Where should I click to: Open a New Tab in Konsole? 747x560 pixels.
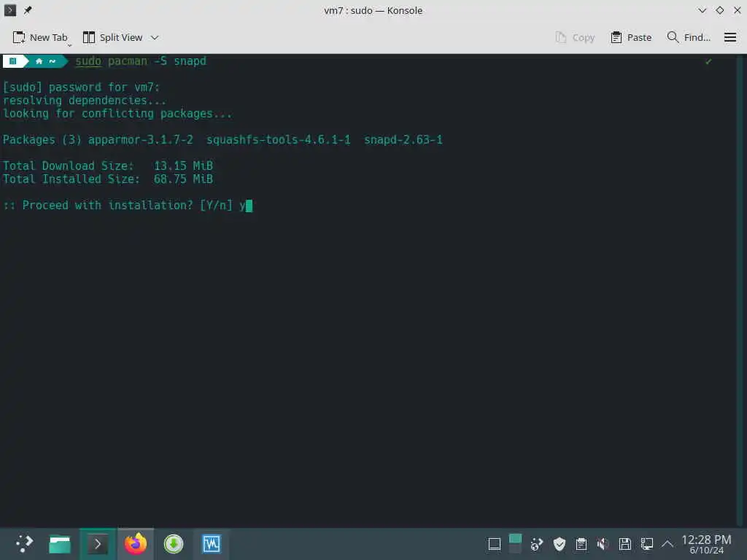click(x=40, y=38)
